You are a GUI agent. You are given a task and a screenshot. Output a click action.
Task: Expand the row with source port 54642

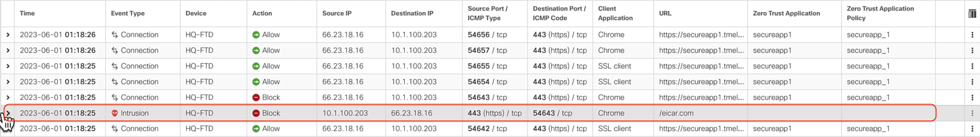[x=8, y=129]
